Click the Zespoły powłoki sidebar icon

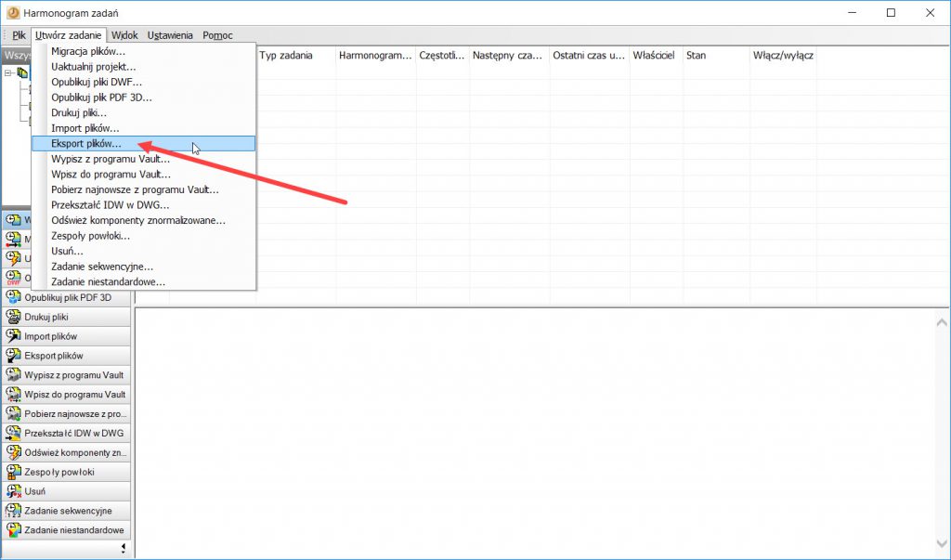[x=14, y=472]
